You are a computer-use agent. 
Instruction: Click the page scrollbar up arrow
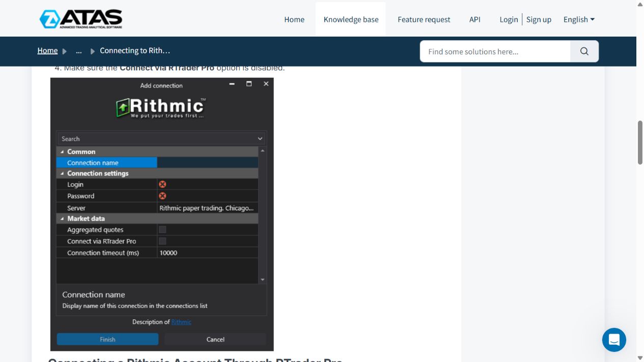[x=640, y=5]
